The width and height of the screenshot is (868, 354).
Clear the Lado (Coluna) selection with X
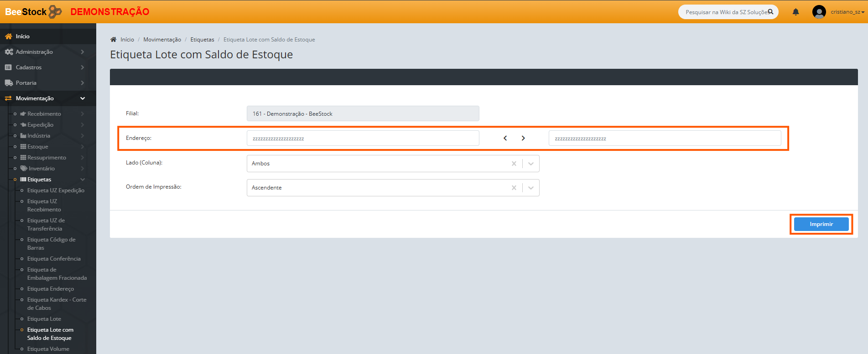(514, 164)
